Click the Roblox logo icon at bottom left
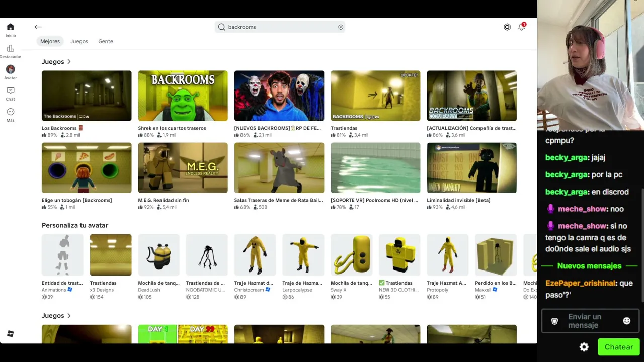644x362 pixels. pos(10,334)
